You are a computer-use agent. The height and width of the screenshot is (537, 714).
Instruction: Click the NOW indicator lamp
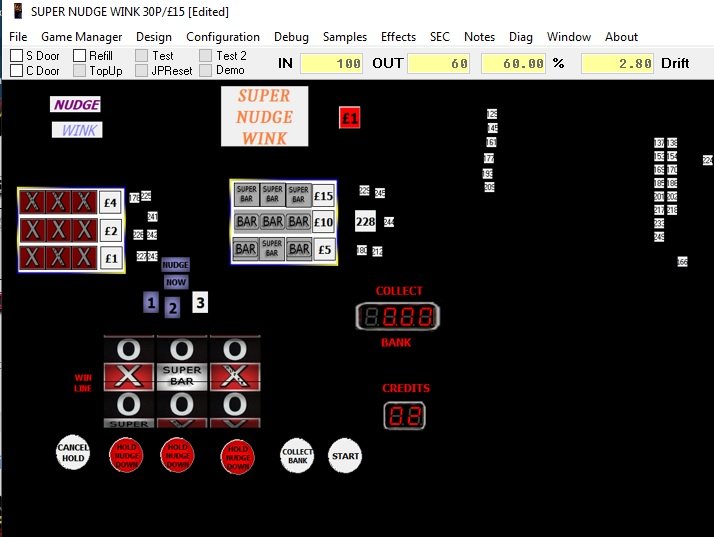pos(176,282)
